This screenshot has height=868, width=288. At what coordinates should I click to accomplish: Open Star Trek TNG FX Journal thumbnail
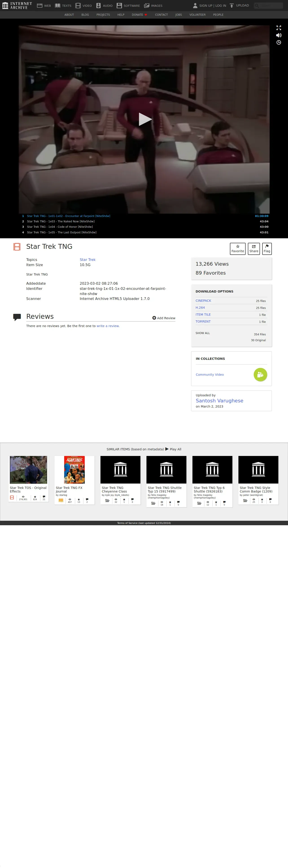[x=74, y=470]
